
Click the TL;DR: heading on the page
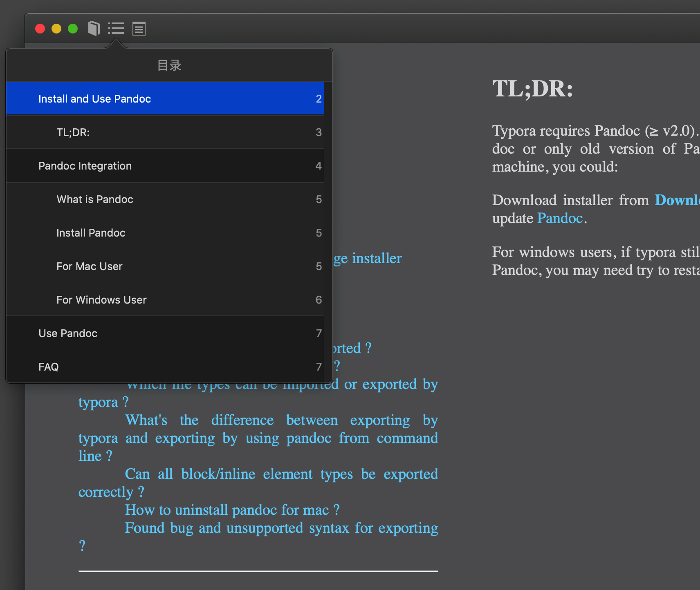click(532, 89)
